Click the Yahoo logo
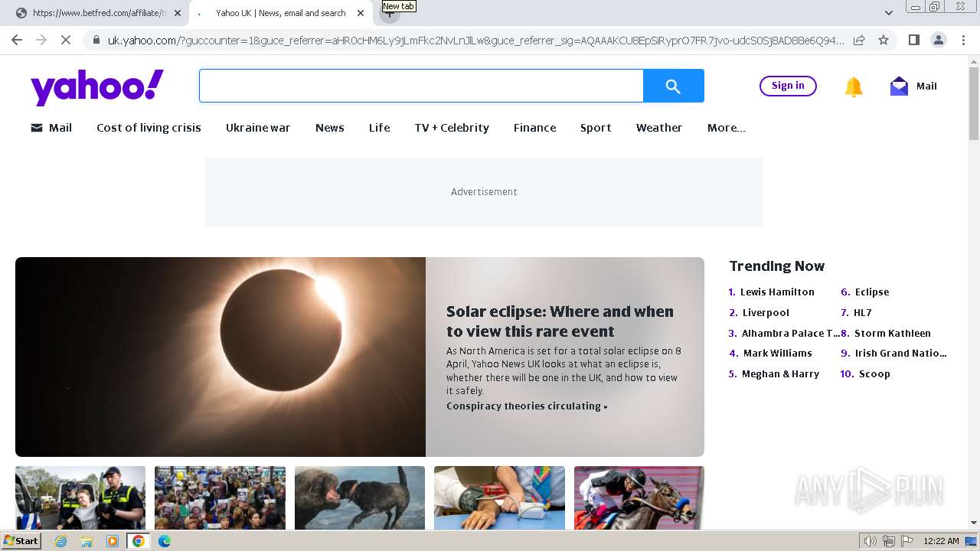Image resolution: width=980 pixels, height=551 pixels. (97, 87)
